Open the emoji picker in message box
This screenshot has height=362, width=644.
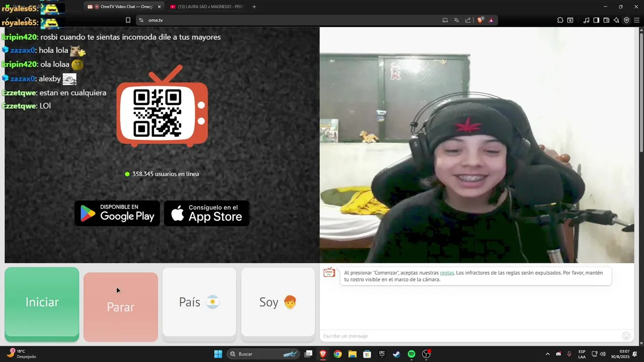click(626, 336)
